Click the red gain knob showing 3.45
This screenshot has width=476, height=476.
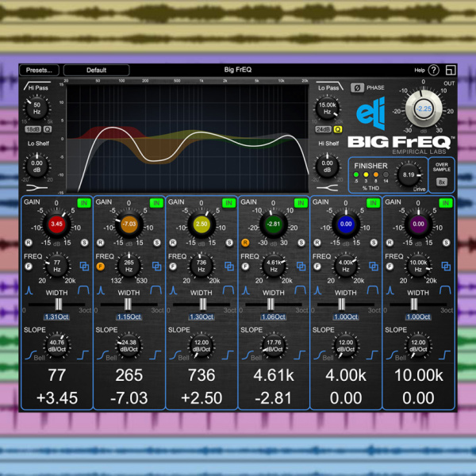tap(57, 225)
